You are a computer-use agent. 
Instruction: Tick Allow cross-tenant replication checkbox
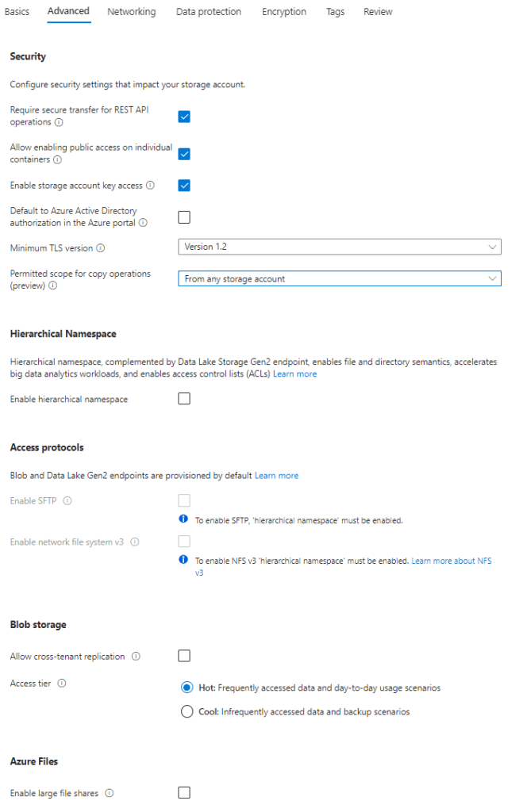[x=184, y=656]
